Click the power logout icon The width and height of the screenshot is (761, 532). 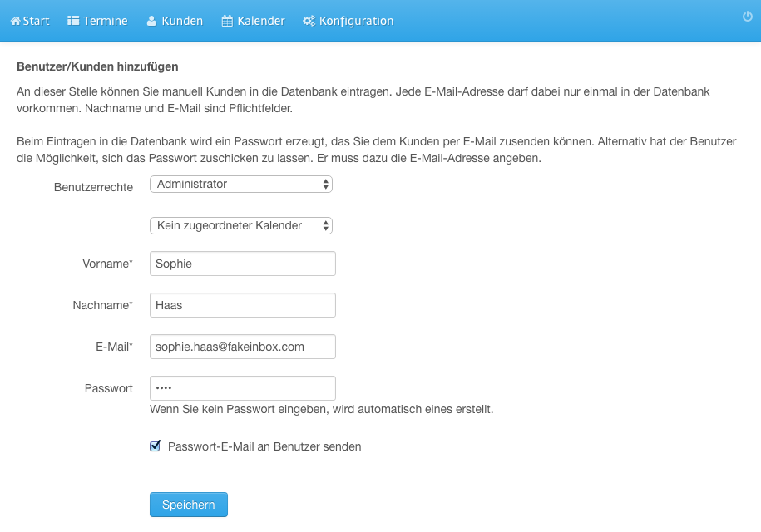click(748, 17)
